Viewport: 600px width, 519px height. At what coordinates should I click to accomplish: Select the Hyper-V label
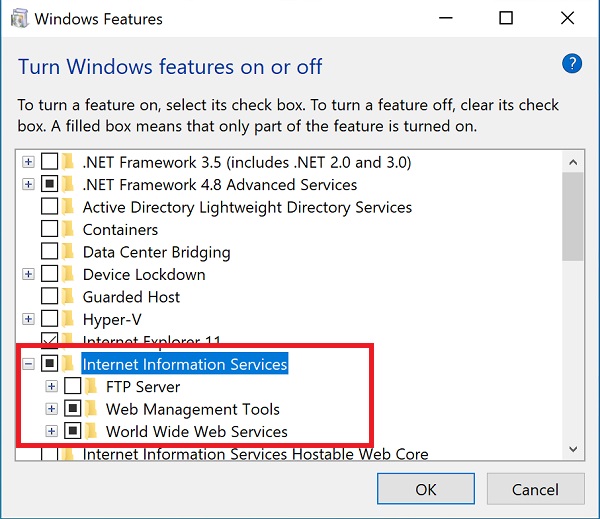coord(112,319)
